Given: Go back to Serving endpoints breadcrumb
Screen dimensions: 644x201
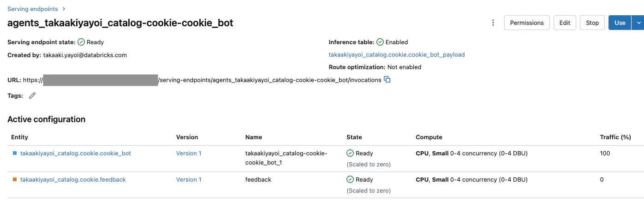Looking at the screenshot, I should (x=33, y=9).
